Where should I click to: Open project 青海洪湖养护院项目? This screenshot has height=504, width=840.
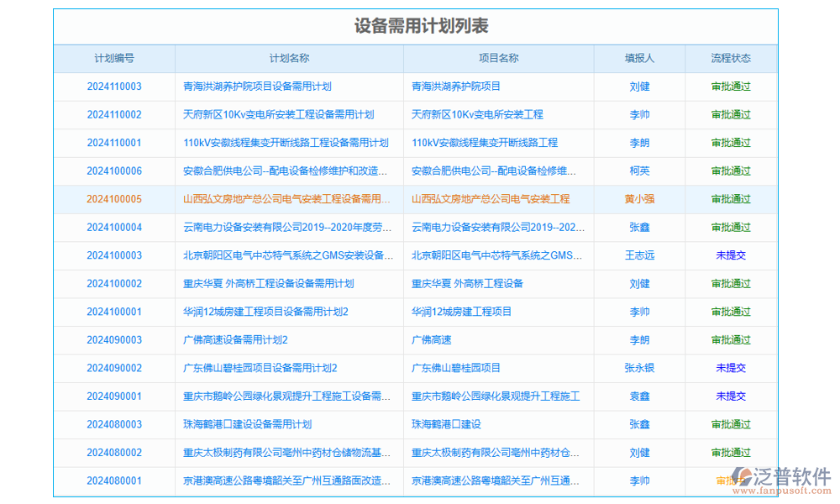tap(459, 86)
